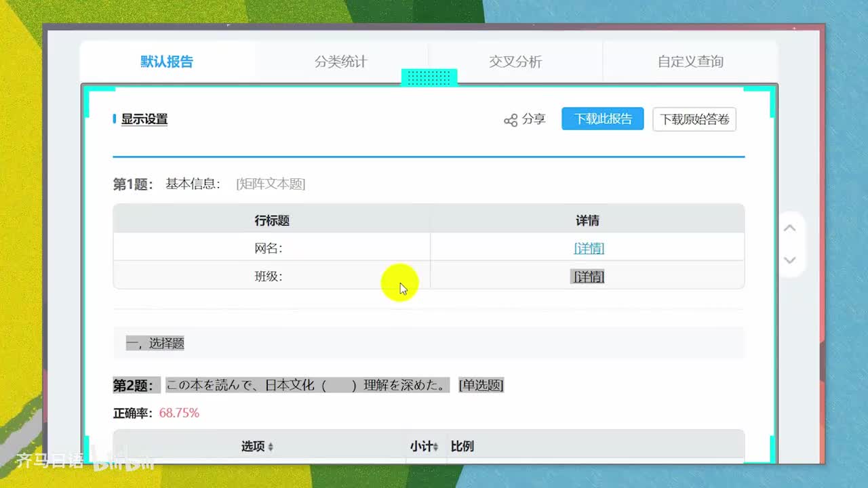The height and width of the screenshot is (488, 868).
Task: Select the 第2题 question text
Action: 308,386
